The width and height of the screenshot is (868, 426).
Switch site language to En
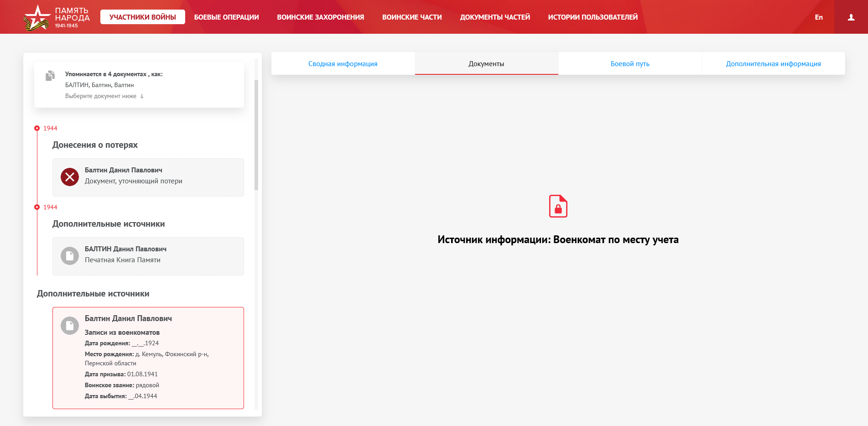click(x=819, y=17)
